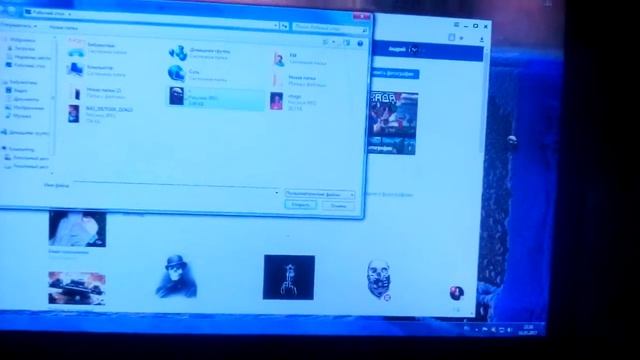Click the Открыть button

[x=300, y=205]
